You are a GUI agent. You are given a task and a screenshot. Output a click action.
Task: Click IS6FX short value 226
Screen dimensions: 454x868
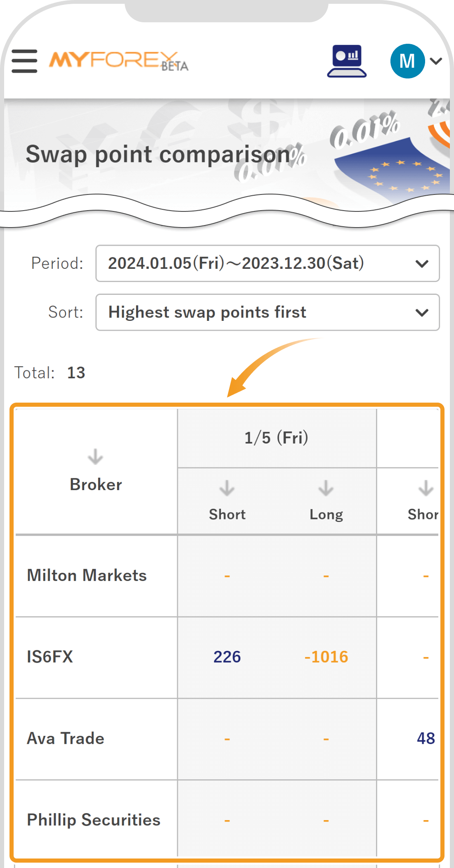227,657
